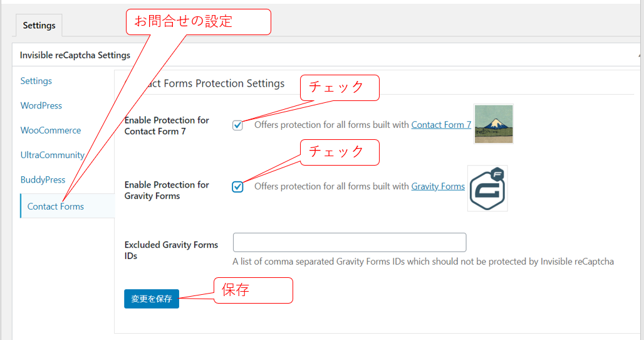Uncheck the Gravity Forms protection checkbox
The width and height of the screenshot is (644, 340).
[237, 186]
